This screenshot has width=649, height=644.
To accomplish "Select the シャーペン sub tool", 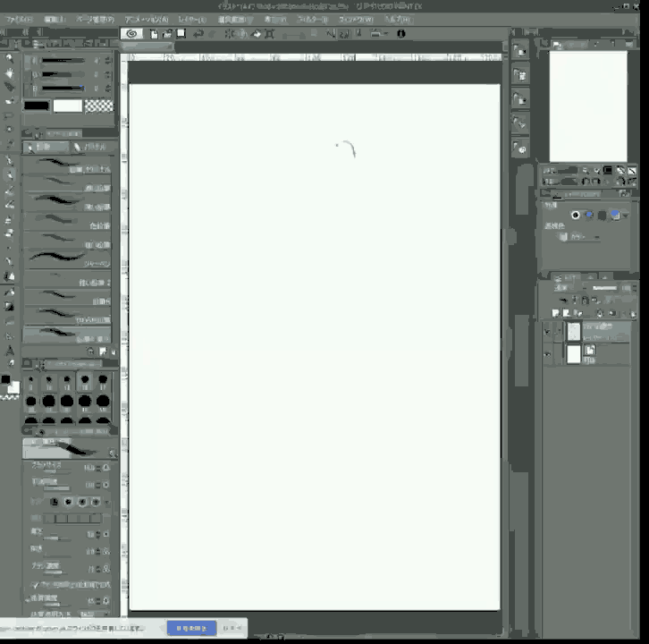I will point(67,258).
